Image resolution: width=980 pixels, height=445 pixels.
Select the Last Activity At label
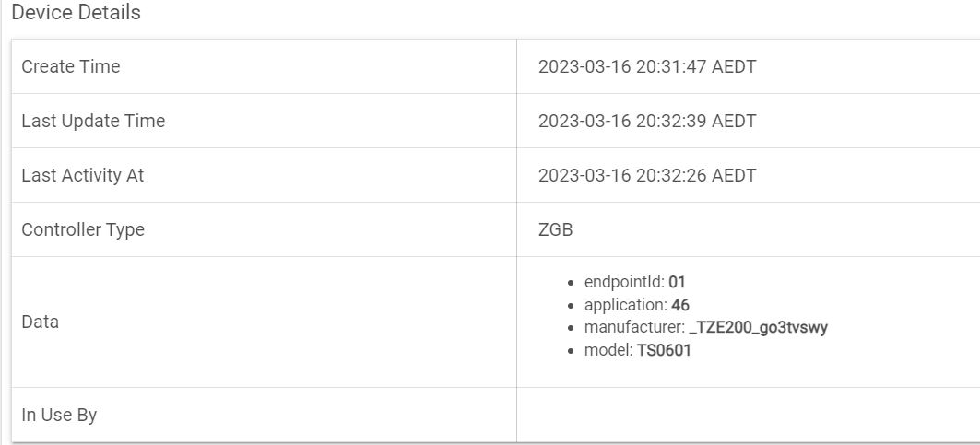83,175
